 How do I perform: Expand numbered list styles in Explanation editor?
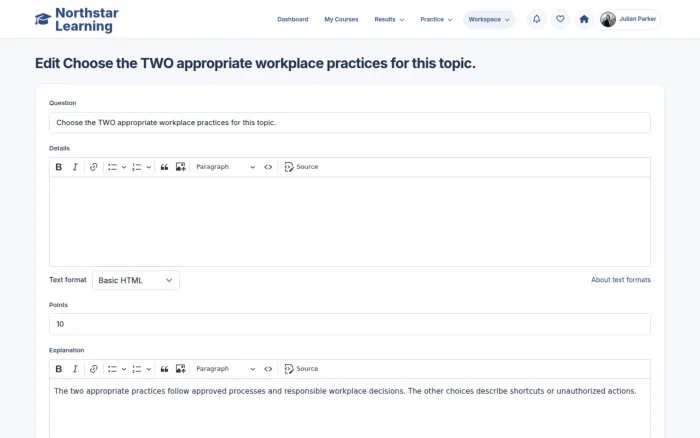[149, 369]
